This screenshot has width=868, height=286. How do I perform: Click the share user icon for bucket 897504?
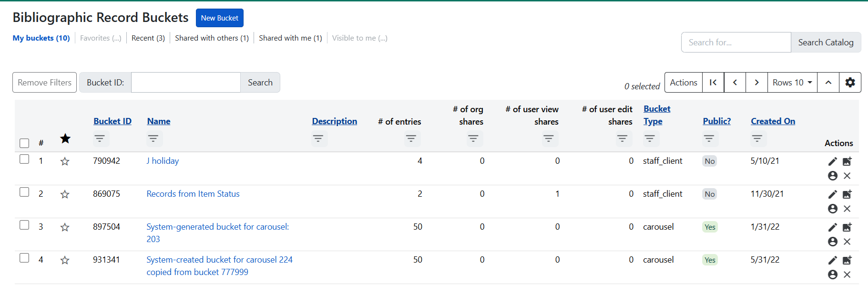tap(832, 242)
